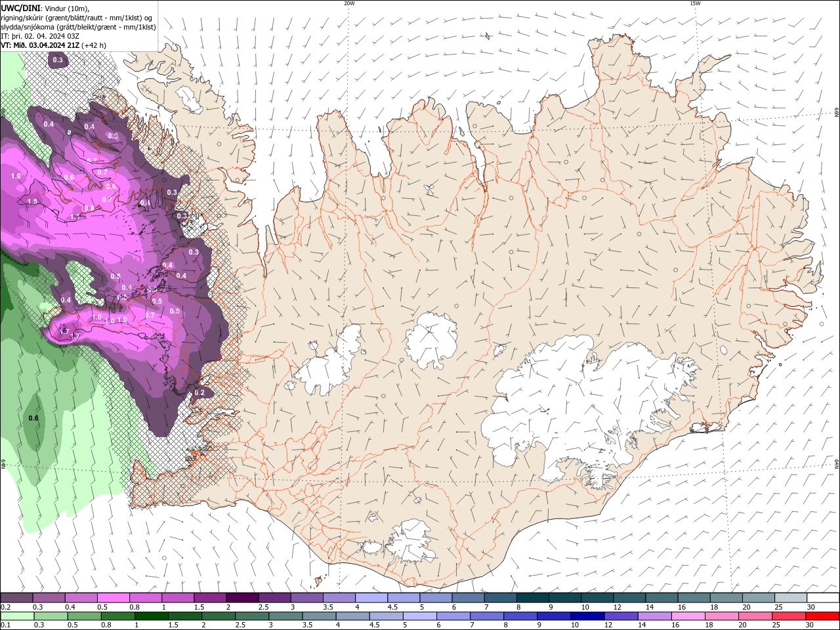
Task: Click the rain legend swatch labeled 0.5
Action: pos(84,616)
